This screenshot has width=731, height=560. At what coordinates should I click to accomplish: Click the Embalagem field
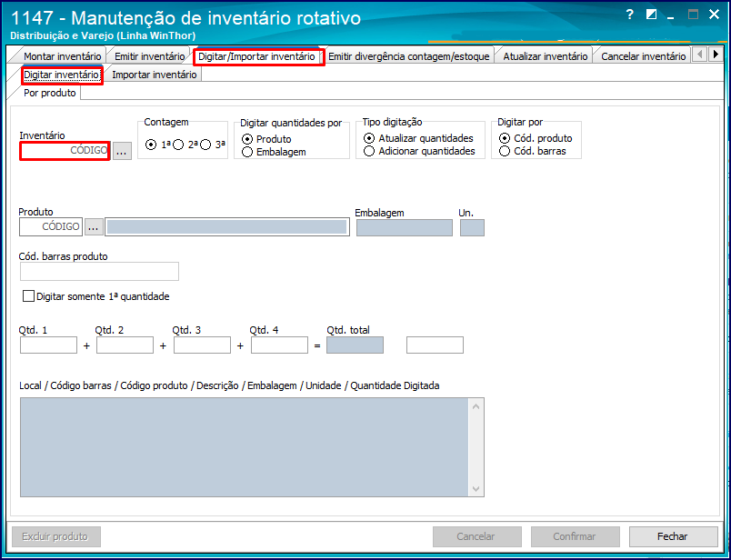[405, 227]
